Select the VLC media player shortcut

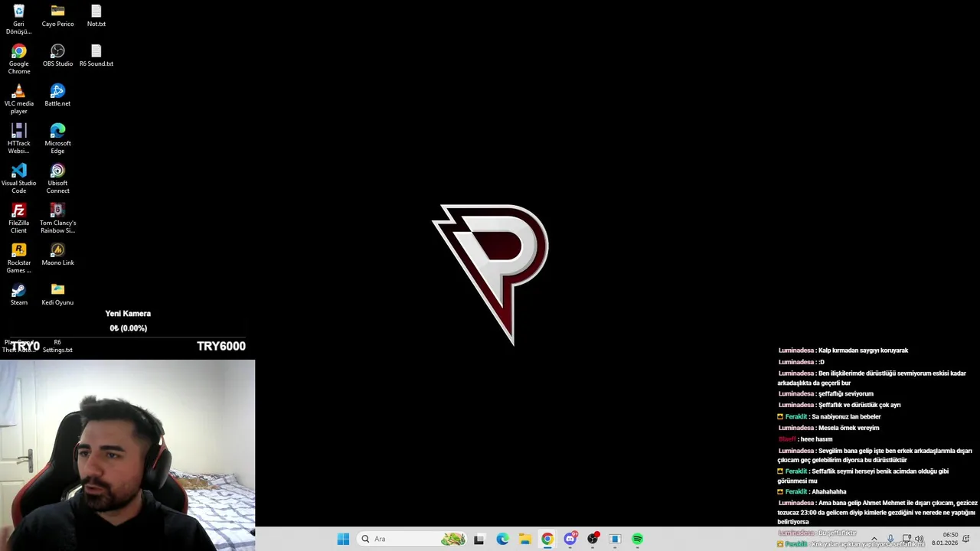[18, 99]
